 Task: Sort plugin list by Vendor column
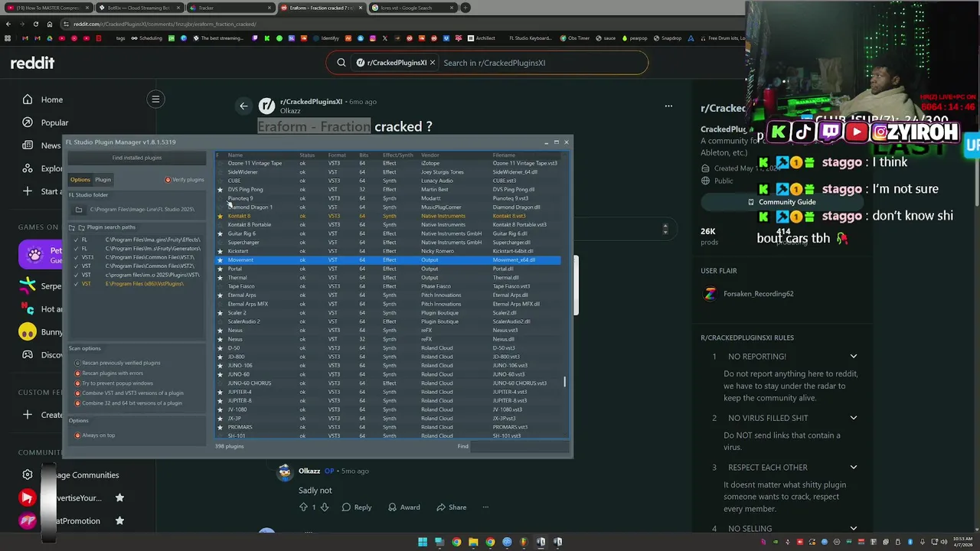(x=430, y=155)
